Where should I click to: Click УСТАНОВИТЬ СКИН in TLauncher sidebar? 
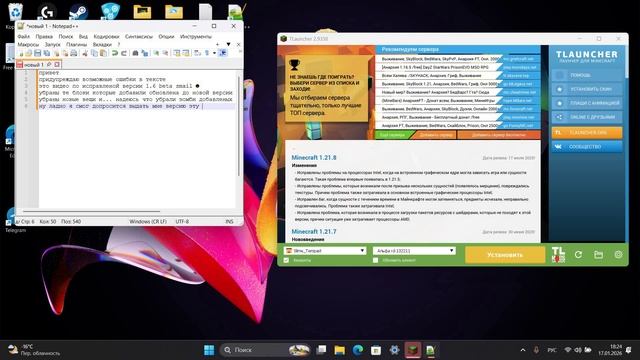pos(587,89)
